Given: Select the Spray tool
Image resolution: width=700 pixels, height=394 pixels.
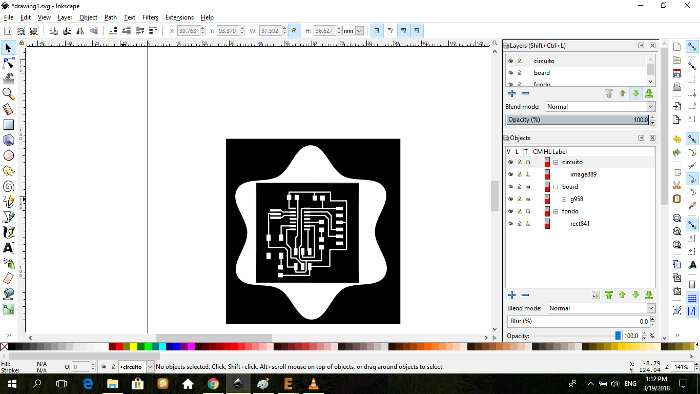Looking at the screenshot, I should click(8, 263).
